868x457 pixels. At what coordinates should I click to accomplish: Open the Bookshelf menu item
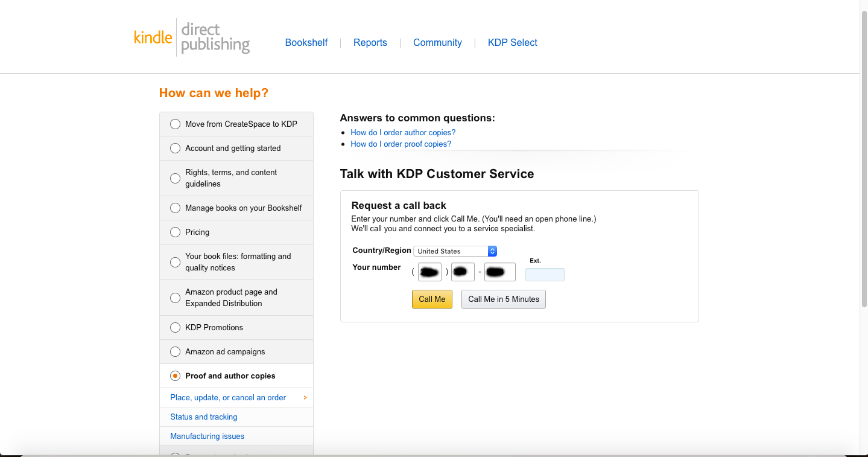point(306,43)
